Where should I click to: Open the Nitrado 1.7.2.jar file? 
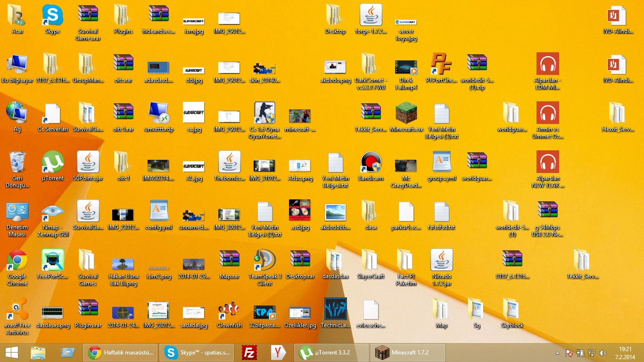click(441, 268)
